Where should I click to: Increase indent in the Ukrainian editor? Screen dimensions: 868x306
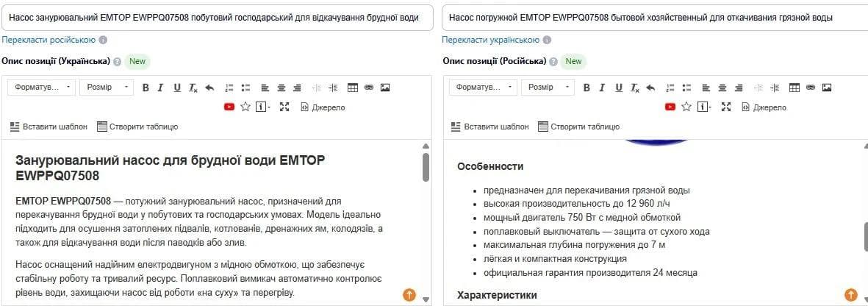[333, 88]
